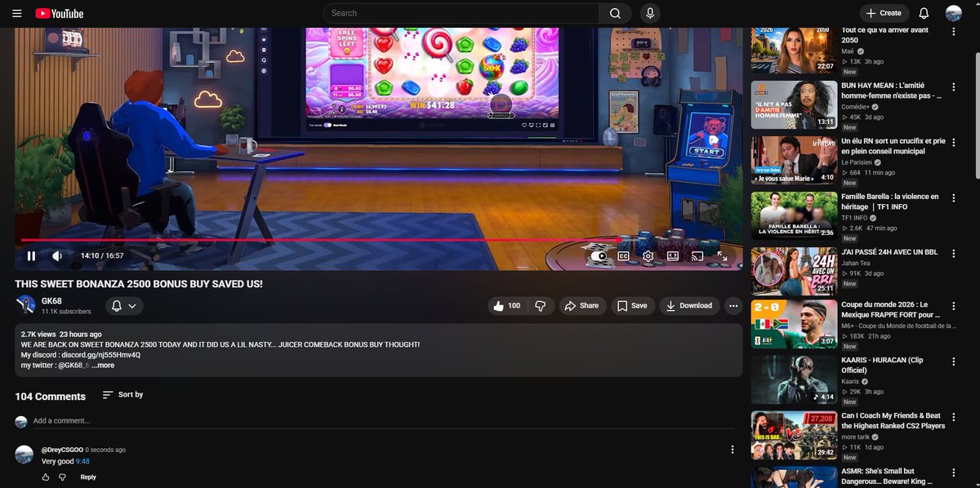Open menu for ASMR video
Image resolution: width=980 pixels, height=488 pixels.
point(952,472)
